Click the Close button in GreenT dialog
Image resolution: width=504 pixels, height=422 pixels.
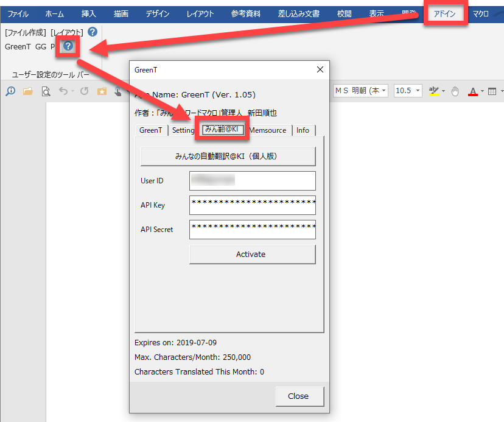[x=298, y=396]
